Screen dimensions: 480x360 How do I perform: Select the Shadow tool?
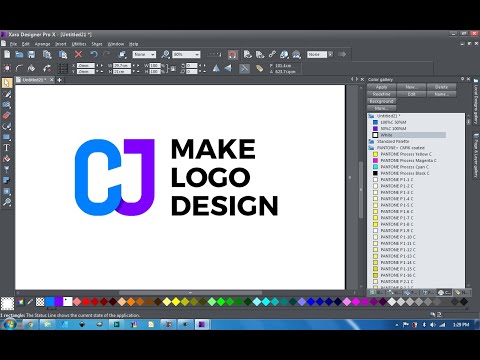(7, 180)
